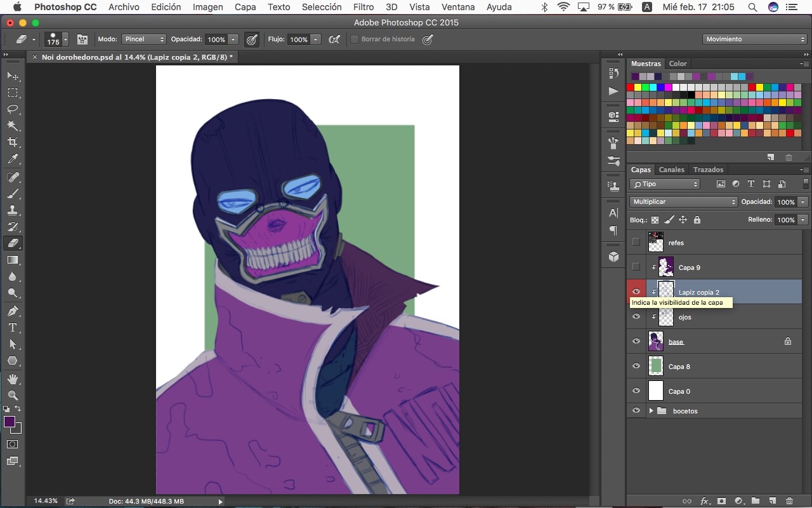Select the Healing Brush tool
This screenshot has width=812, height=508.
click(13, 177)
